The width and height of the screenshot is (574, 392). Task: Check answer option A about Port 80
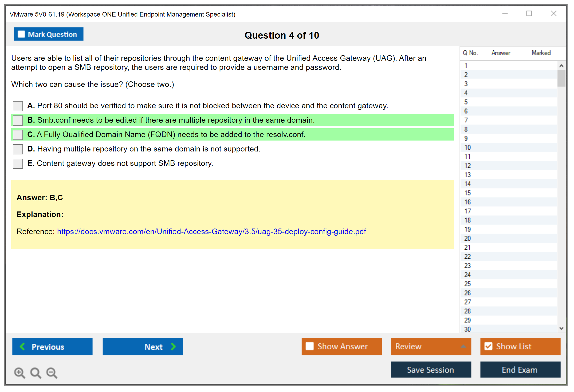(x=18, y=106)
